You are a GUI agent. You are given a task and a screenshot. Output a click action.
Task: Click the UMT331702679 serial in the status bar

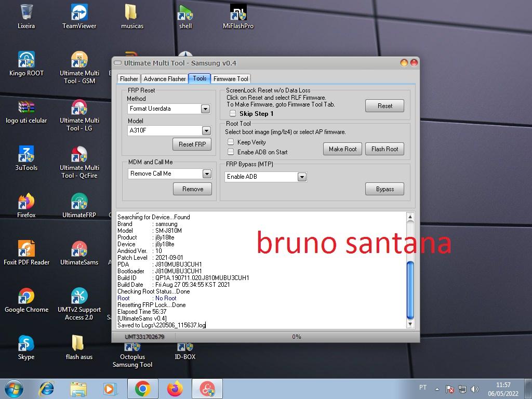[144, 337]
